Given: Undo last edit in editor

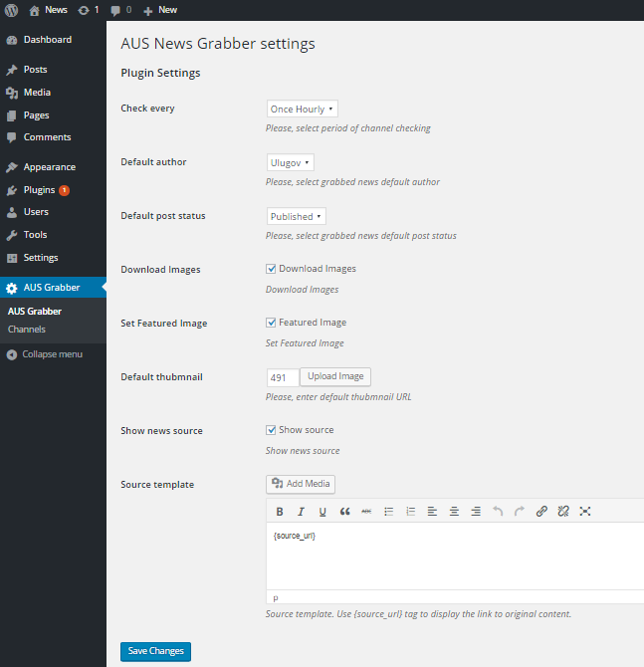Looking at the screenshot, I should 498,512.
